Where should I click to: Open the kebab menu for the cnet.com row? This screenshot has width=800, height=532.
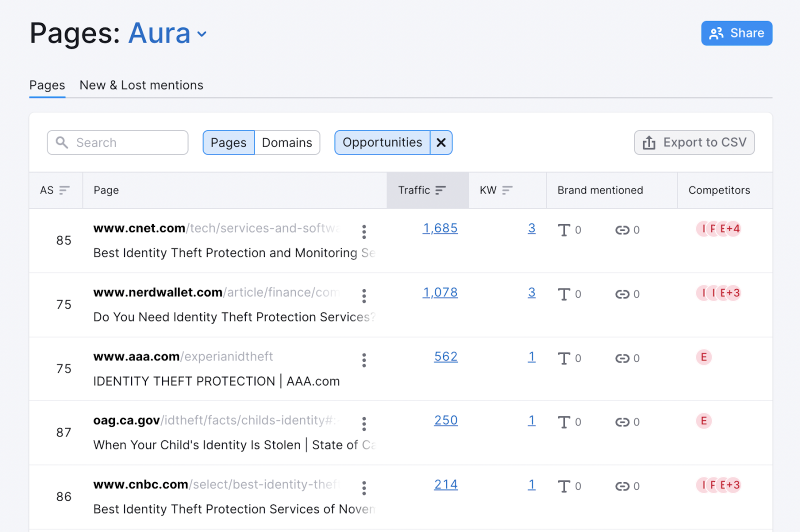364,231
